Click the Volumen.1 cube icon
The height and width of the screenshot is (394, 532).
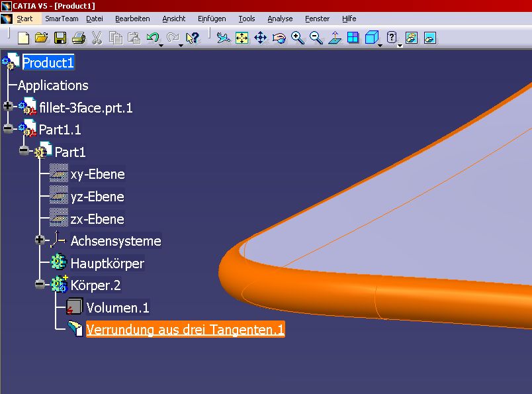pos(74,307)
